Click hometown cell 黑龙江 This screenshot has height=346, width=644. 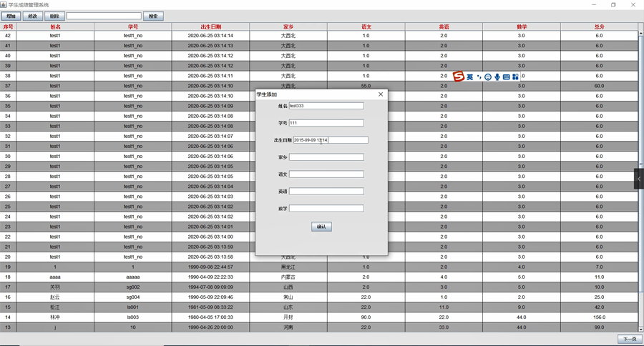point(288,267)
